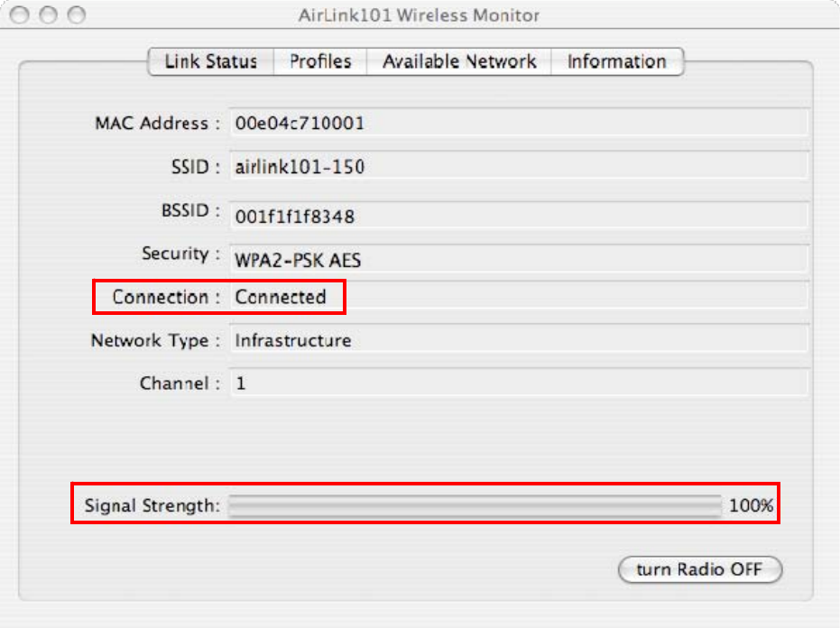Image resolution: width=840 pixels, height=628 pixels.
Task: Click the SSID field airlink101-150
Action: tap(519, 167)
